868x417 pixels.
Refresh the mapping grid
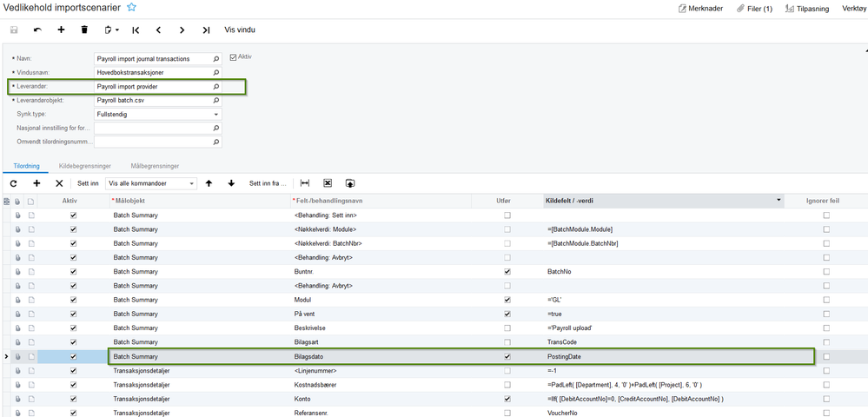13,183
